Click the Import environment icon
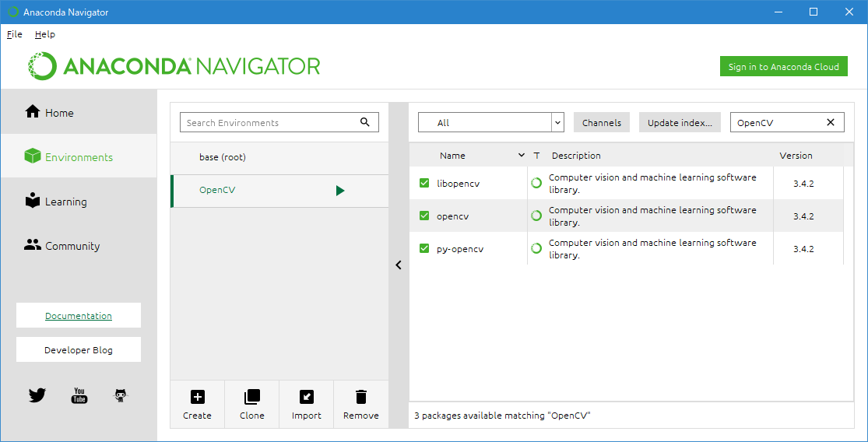This screenshot has height=442, width=868. click(306, 397)
